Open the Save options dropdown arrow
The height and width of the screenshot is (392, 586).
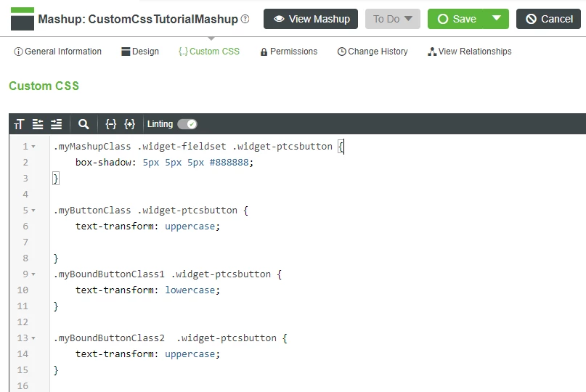pyautogui.click(x=496, y=18)
